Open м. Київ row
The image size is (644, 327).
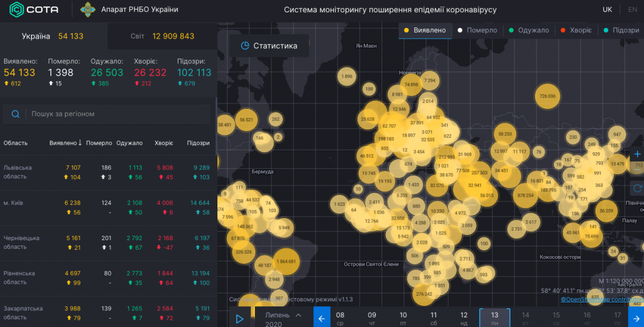coord(107,208)
